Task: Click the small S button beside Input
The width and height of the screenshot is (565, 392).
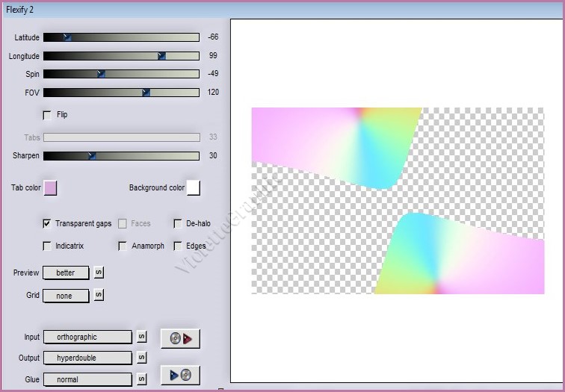Action: (142, 337)
